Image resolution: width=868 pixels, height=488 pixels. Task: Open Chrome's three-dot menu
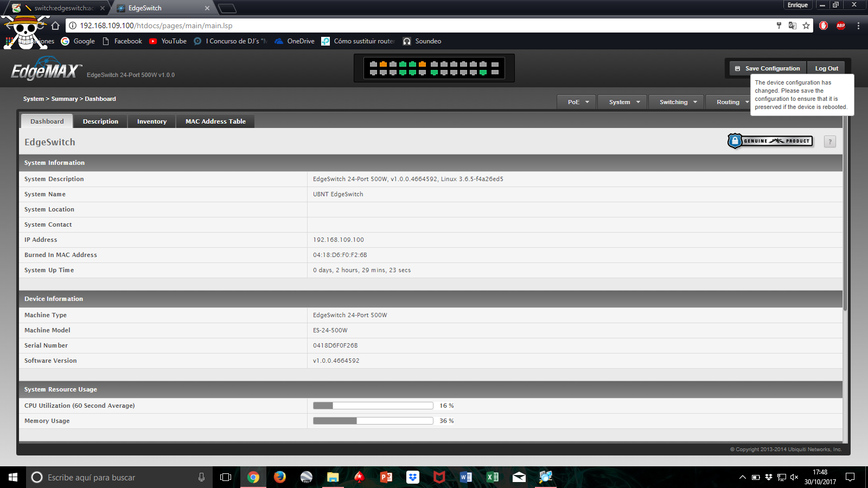[x=858, y=25]
